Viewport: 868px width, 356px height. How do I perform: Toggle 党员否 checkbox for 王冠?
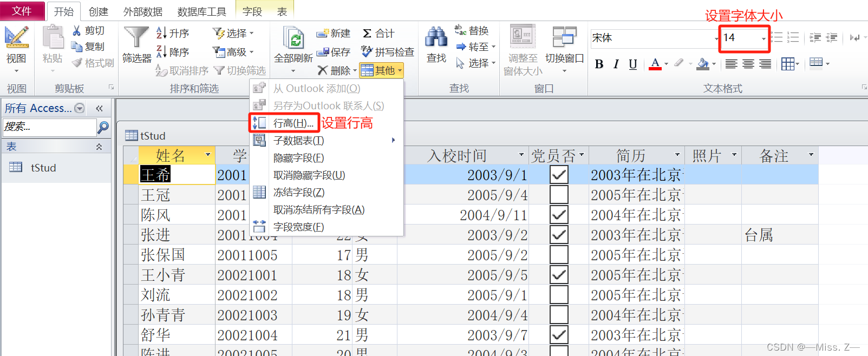point(559,195)
